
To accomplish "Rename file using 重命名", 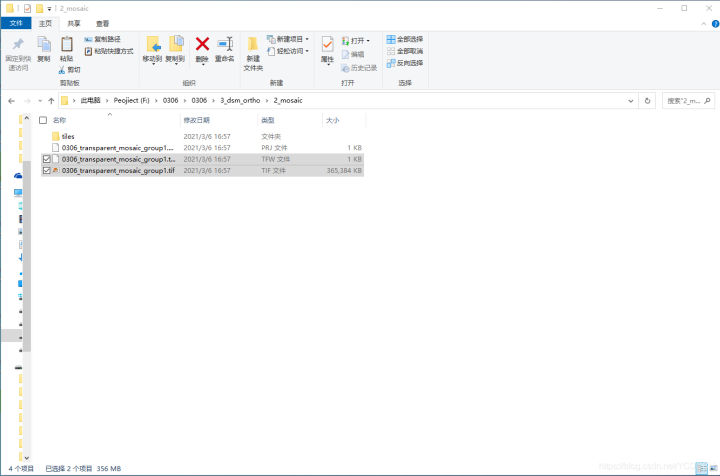I will pos(225,49).
